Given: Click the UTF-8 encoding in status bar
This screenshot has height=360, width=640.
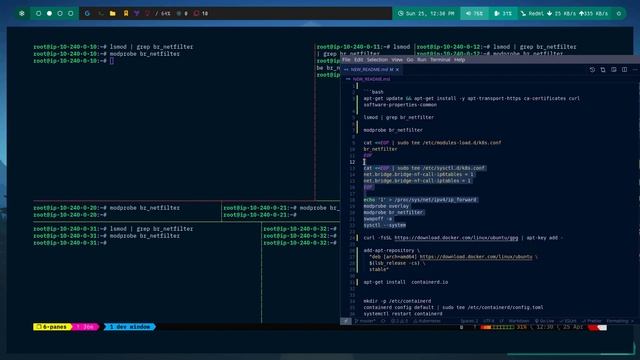Looking at the screenshot, I should click(x=488, y=321).
